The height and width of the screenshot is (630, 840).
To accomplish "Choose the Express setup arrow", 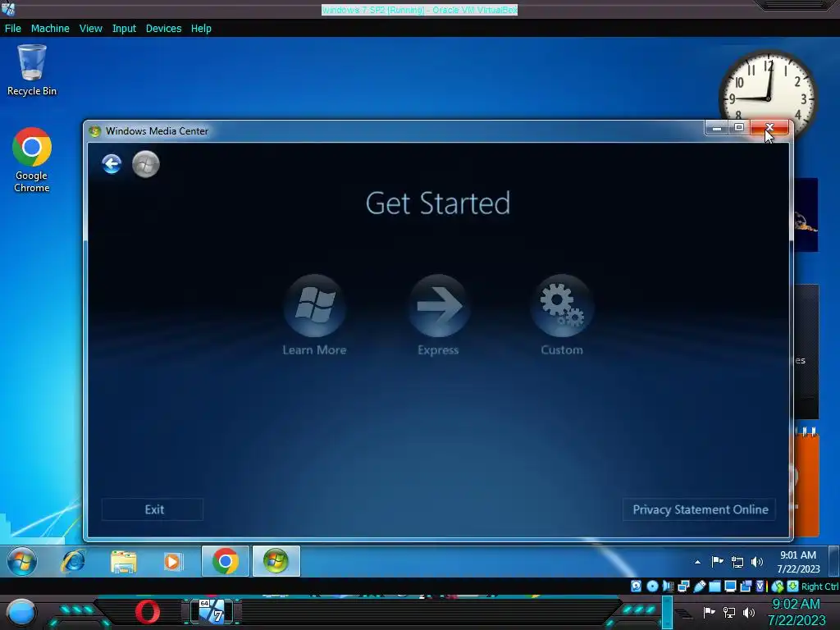I will [439, 315].
